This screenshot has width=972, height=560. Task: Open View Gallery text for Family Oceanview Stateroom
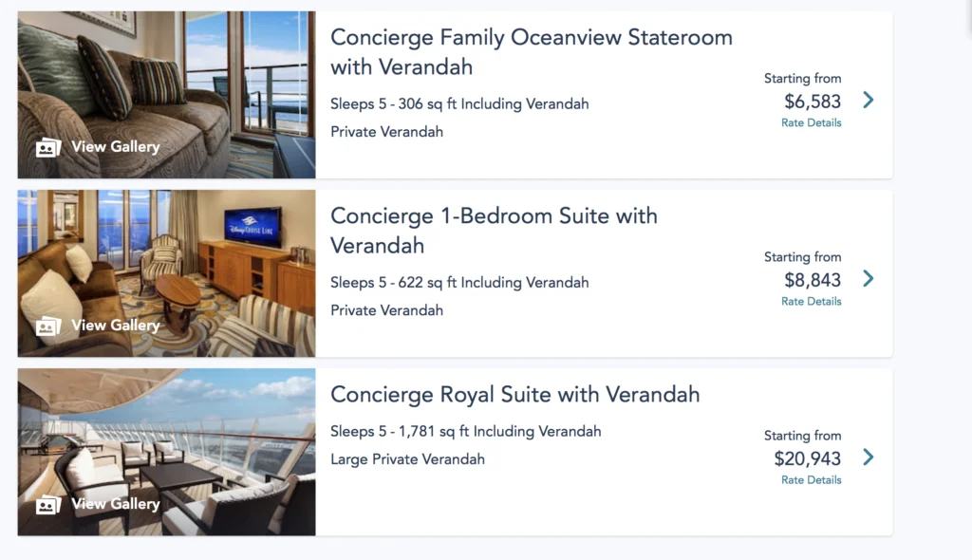116,147
